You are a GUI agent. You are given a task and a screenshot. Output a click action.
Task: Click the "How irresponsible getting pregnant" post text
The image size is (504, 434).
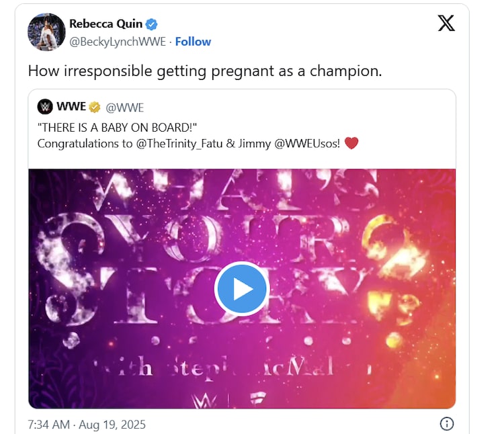click(204, 71)
